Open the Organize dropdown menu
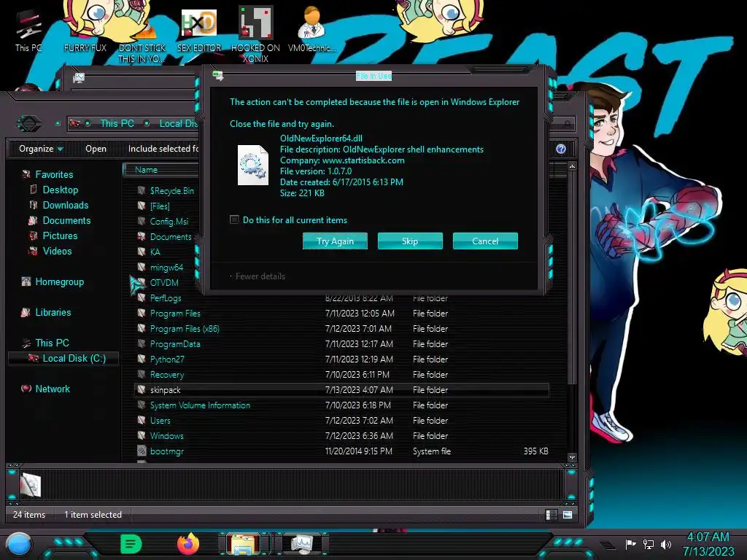747x560 pixels. pyautogui.click(x=41, y=149)
